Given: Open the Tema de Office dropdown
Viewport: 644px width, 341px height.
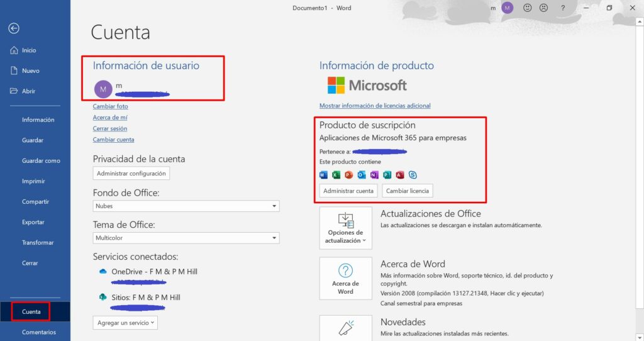Looking at the screenshot, I should (274, 238).
